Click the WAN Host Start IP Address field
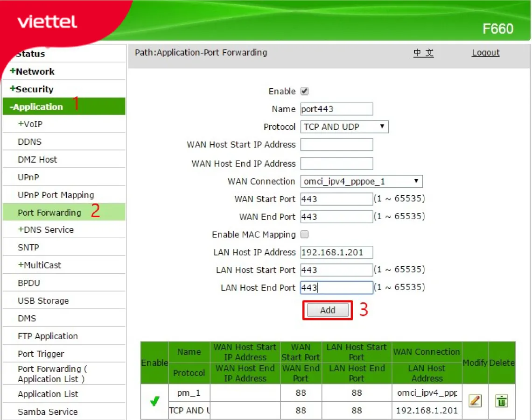The height and width of the screenshot is (420, 532). pos(336,145)
